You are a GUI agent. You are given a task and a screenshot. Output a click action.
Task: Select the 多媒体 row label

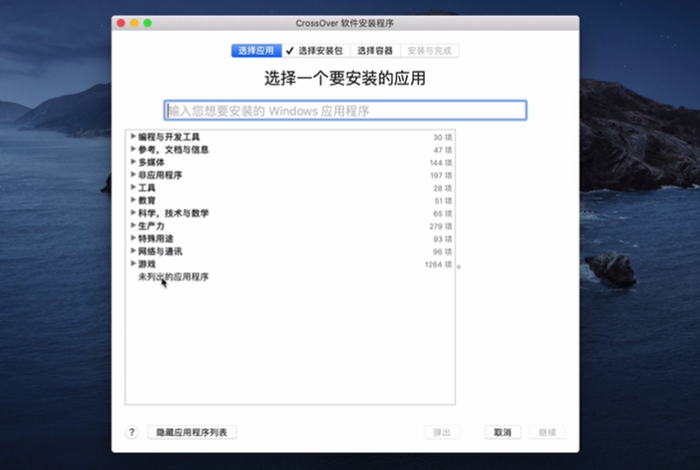coord(151,162)
